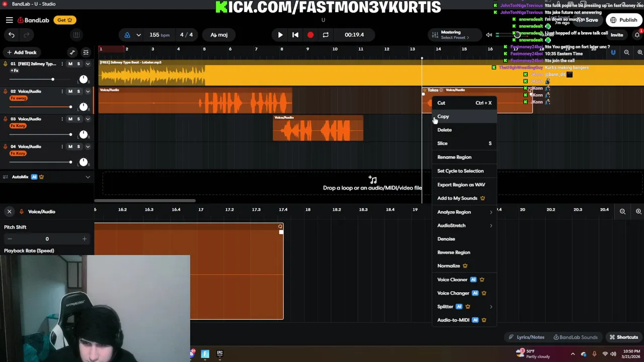Click the 155 bpm tempo field
644x362 pixels.
[x=159, y=35]
